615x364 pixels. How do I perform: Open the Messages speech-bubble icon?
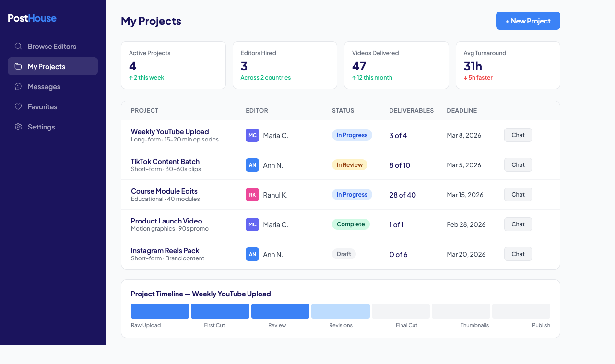18,86
